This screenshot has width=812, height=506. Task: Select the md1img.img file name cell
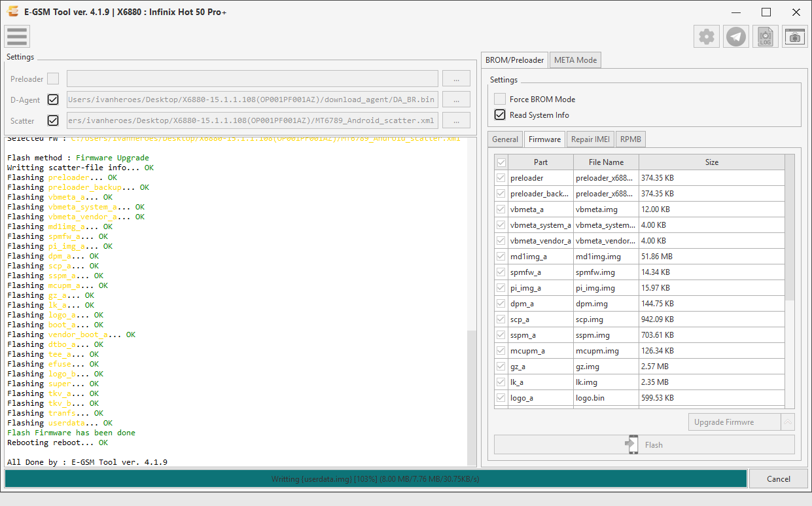(606, 257)
